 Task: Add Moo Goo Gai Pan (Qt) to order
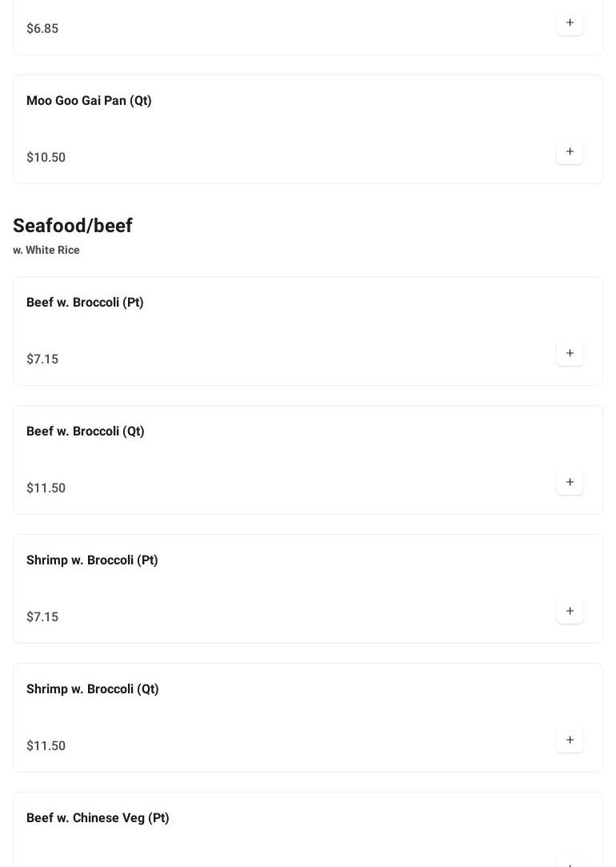(x=570, y=151)
